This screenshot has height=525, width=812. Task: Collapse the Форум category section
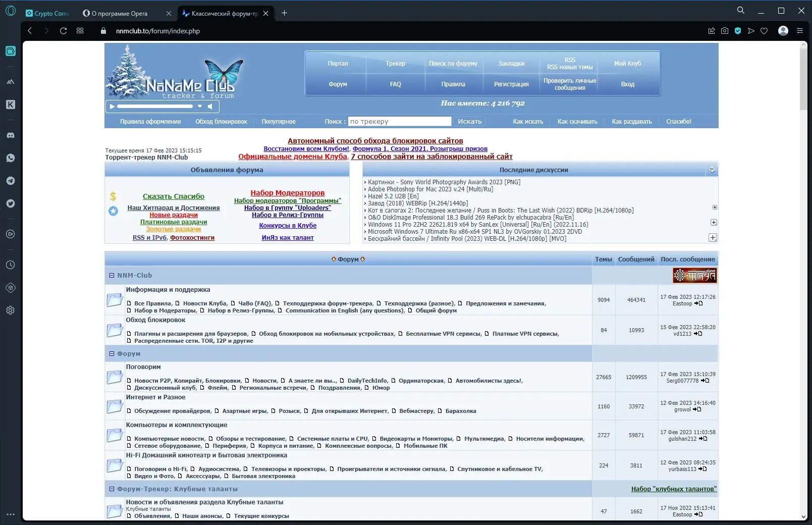(112, 354)
